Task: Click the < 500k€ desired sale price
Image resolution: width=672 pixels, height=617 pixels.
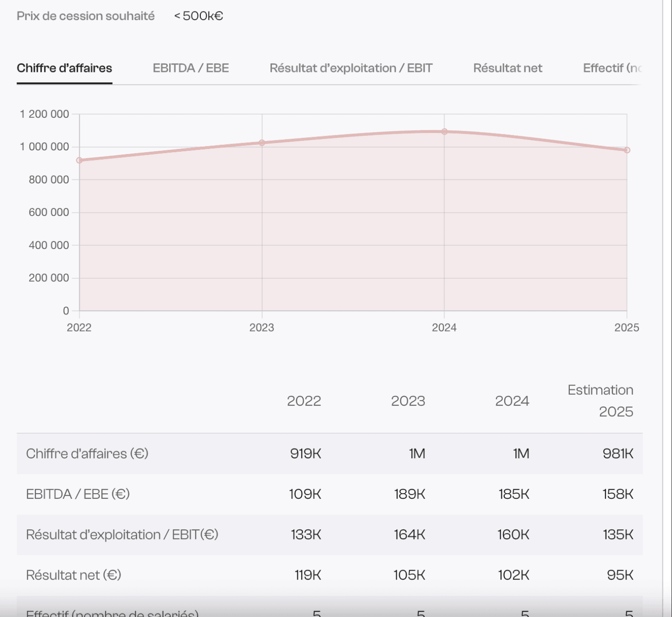Action: pos(198,16)
